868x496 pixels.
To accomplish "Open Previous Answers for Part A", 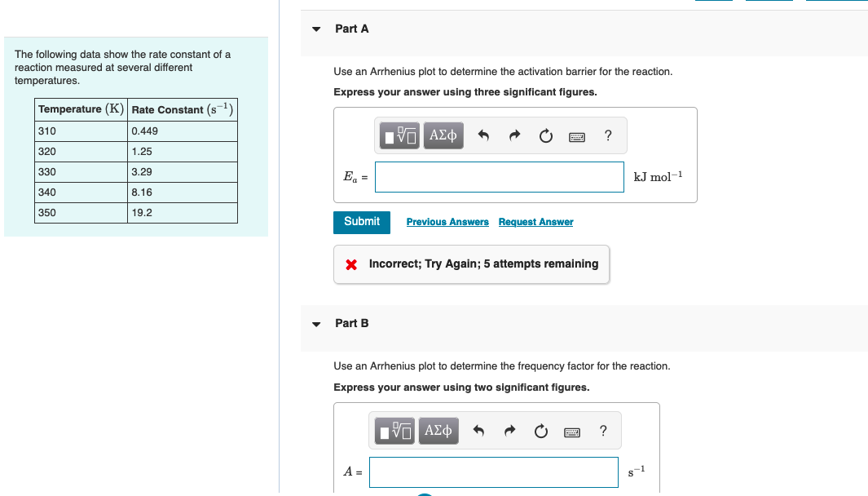I will 447,222.
